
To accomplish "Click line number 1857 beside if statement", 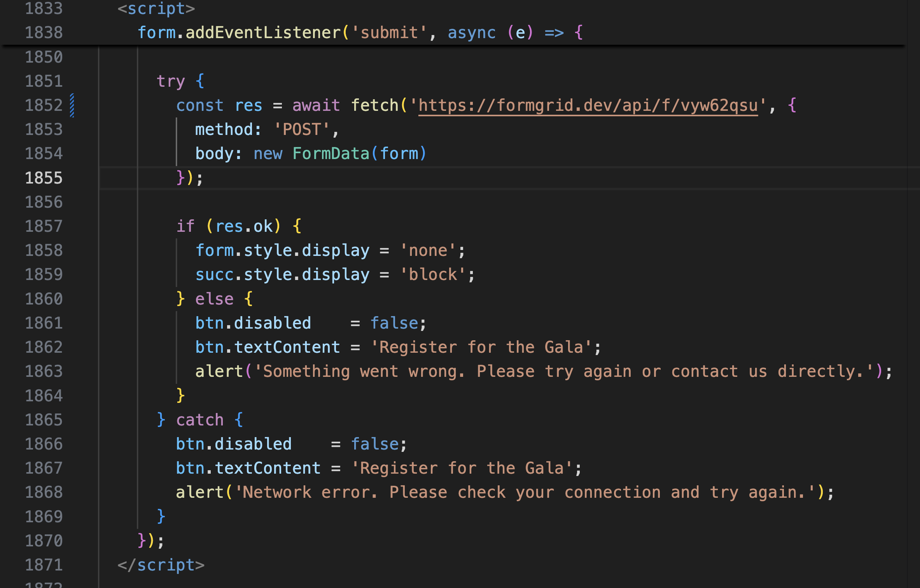I will (x=44, y=226).
